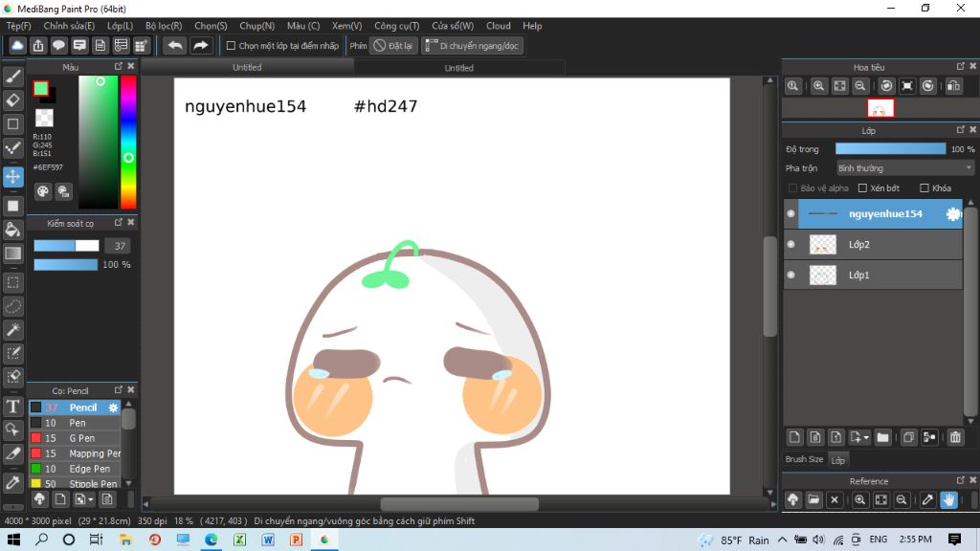Image resolution: width=980 pixels, height=551 pixels.
Task: Select the Bucket fill tool
Action: tap(13, 230)
